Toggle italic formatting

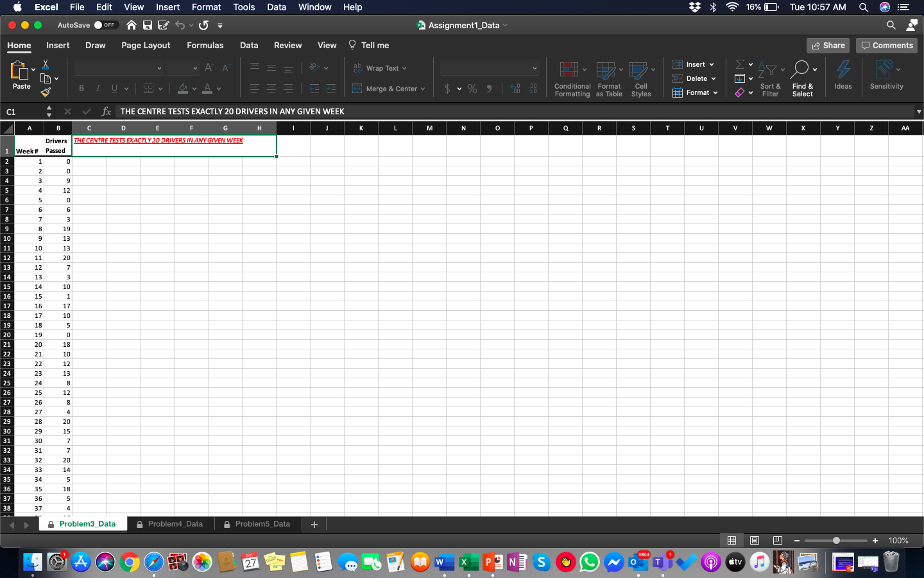98,88
